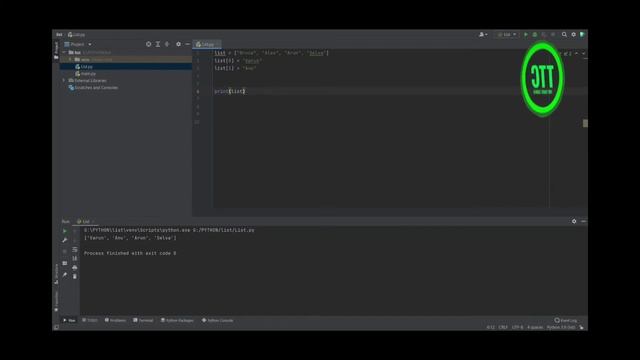Image resolution: width=640 pixels, height=360 pixels.
Task: Collapse the list project root folder
Action: (x=64, y=52)
